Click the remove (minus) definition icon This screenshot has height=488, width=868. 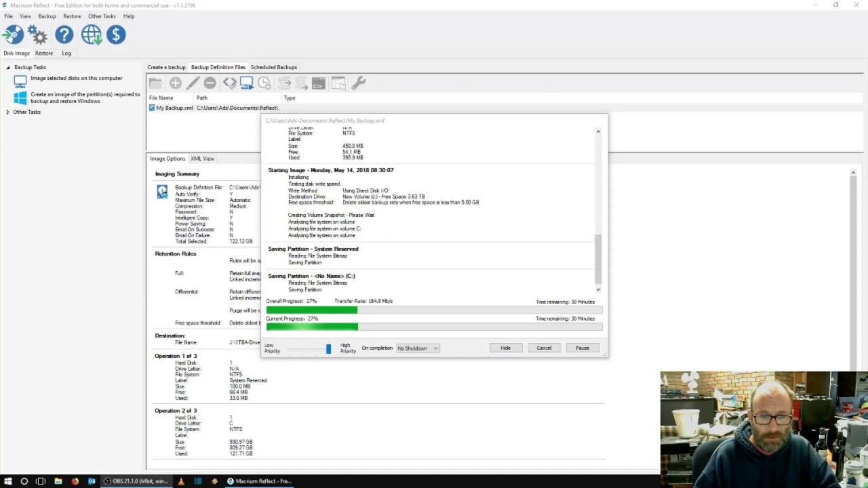point(210,83)
